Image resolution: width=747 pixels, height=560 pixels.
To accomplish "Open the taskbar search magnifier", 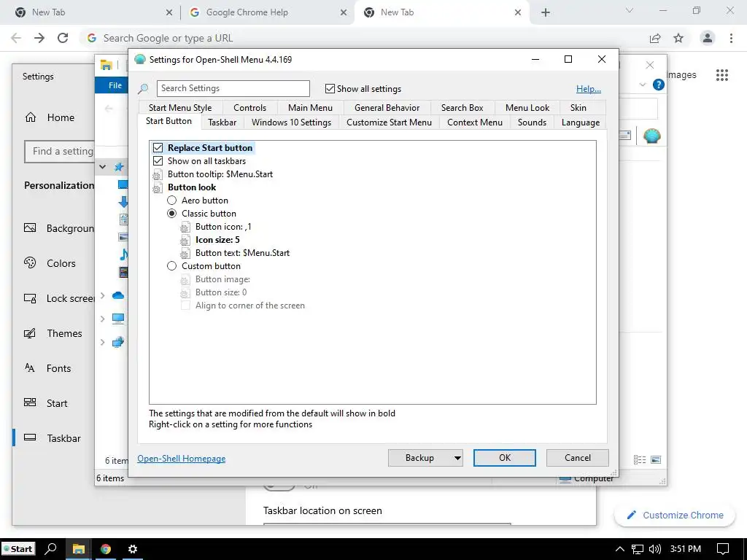I will [50, 549].
